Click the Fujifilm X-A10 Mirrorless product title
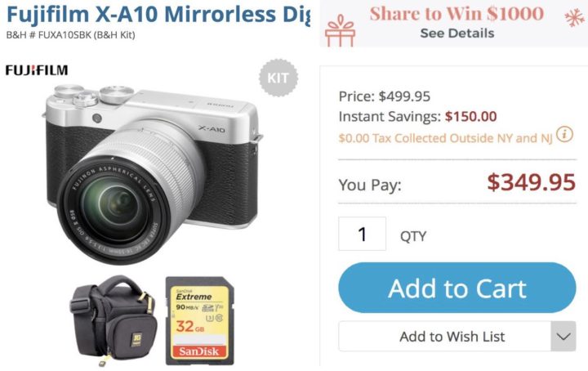 click(x=158, y=14)
